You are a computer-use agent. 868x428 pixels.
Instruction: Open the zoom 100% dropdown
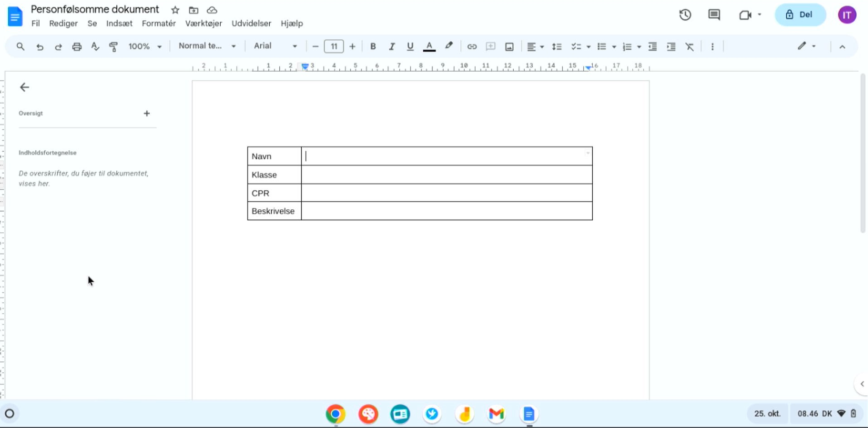click(145, 46)
